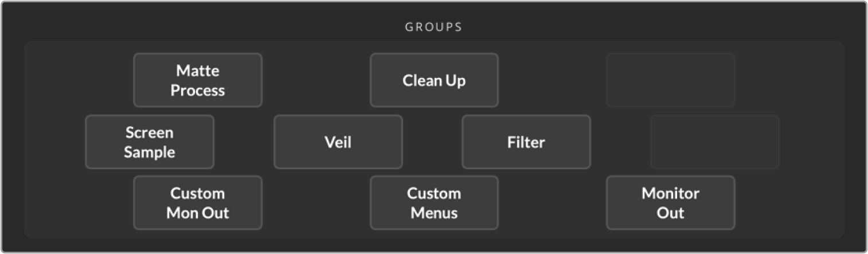Switch to the Monitor Out group

point(670,203)
